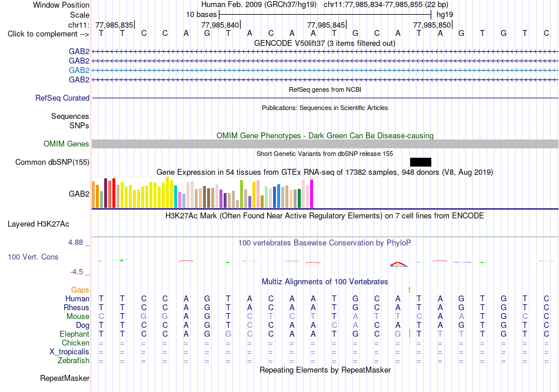Viewport: 559px width, 392px height.
Task: Click the Elephant alignment row label
Action: click(x=74, y=334)
